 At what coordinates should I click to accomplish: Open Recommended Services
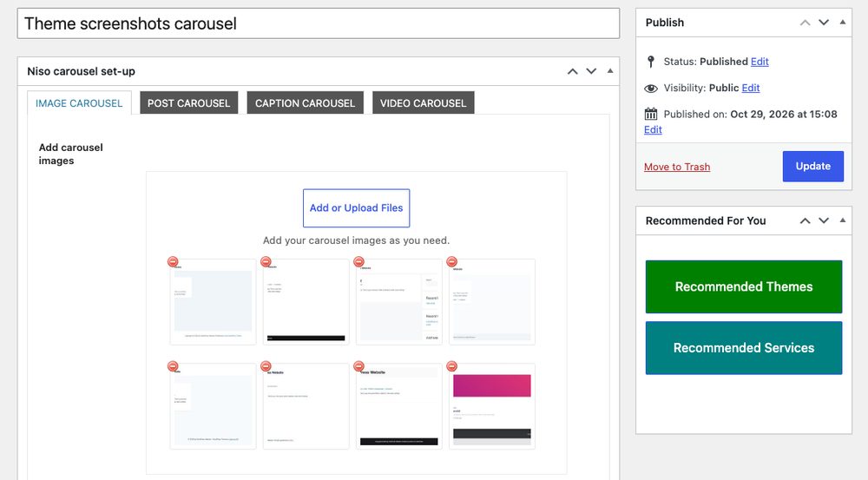tap(744, 348)
